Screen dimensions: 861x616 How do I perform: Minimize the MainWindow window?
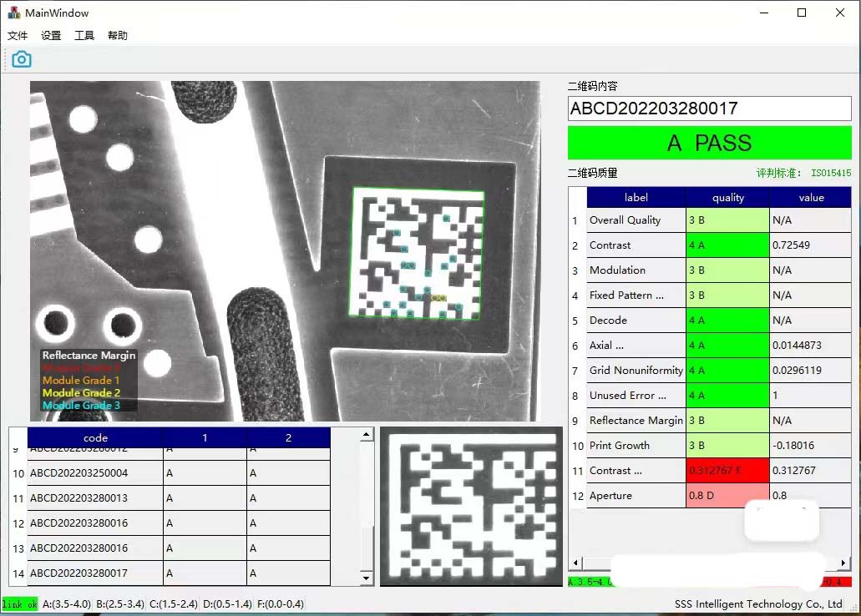[x=764, y=13]
